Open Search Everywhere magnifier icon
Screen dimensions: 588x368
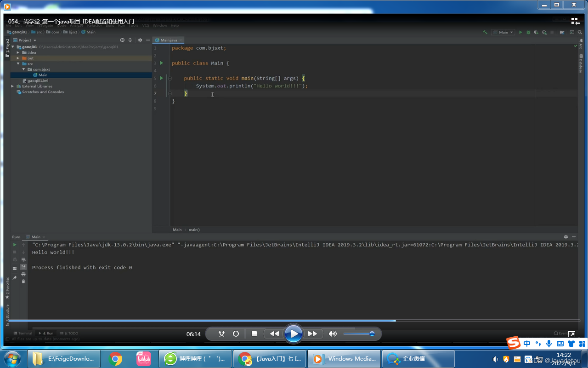coord(580,32)
